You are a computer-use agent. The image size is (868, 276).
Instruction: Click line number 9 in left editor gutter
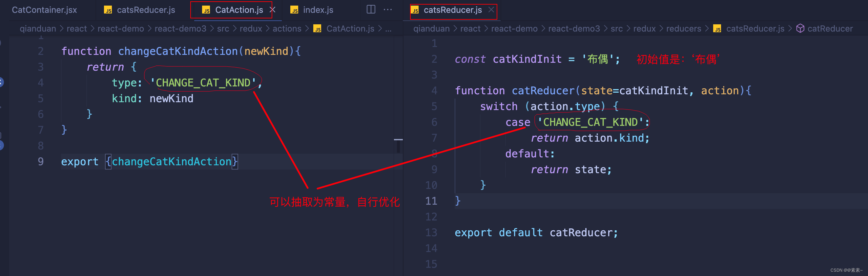pos(40,161)
